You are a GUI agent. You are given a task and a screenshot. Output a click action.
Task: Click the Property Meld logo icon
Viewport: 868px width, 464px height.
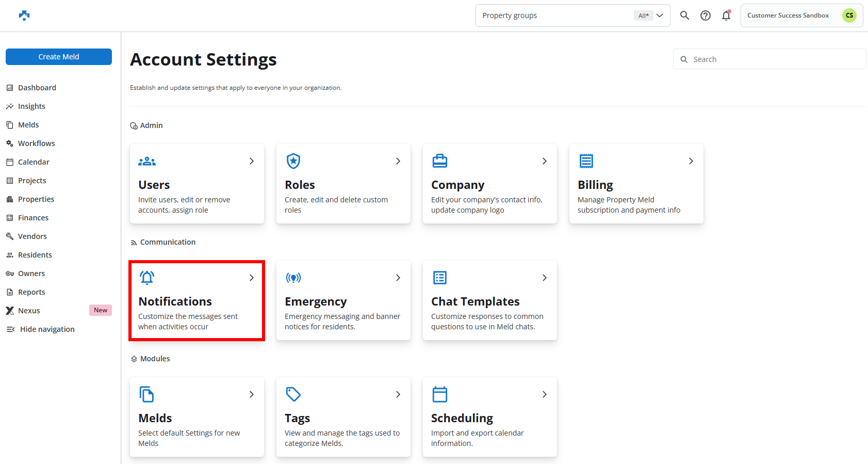point(24,15)
